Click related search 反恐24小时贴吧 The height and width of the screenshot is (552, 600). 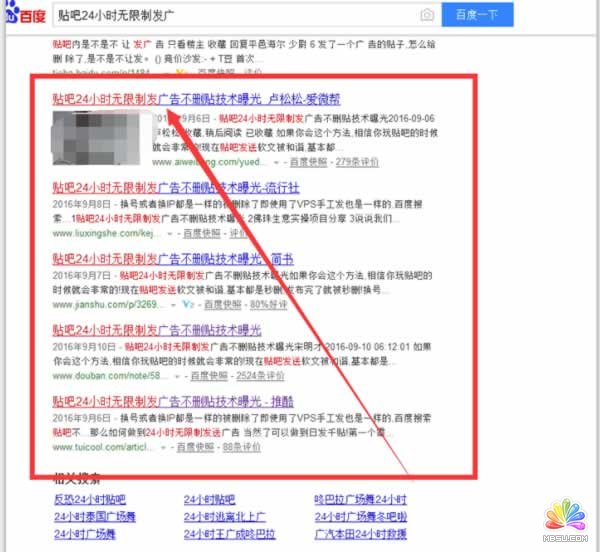point(90,498)
